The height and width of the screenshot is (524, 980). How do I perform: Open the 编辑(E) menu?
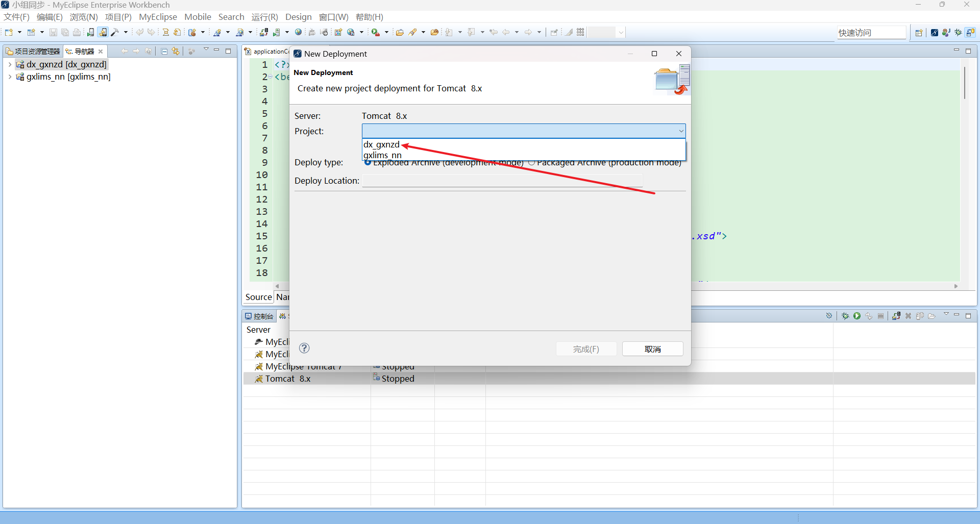click(x=50, y=17)
